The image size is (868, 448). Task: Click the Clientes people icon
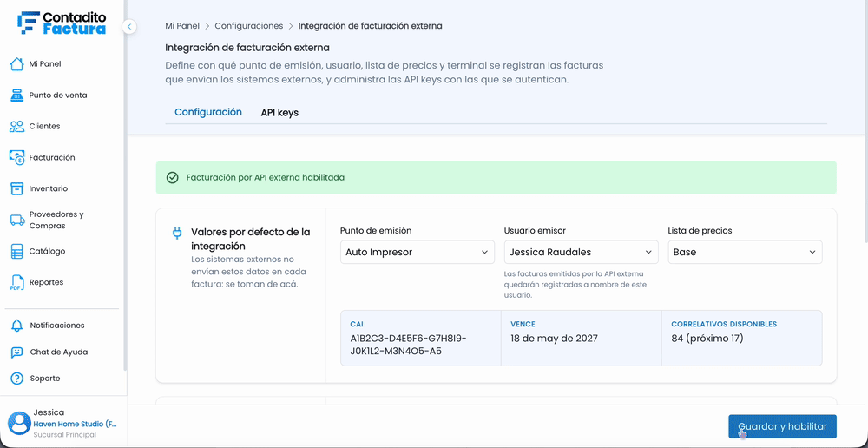click(17, 126)
